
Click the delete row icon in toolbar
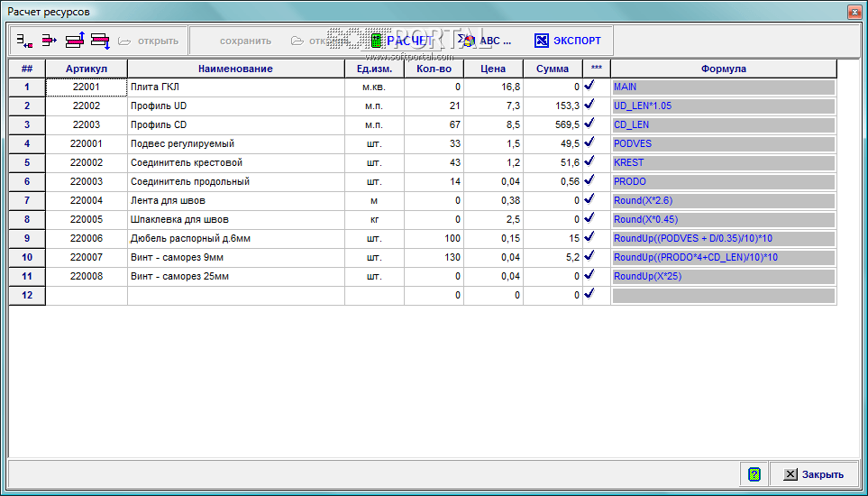tap(50, 41)
